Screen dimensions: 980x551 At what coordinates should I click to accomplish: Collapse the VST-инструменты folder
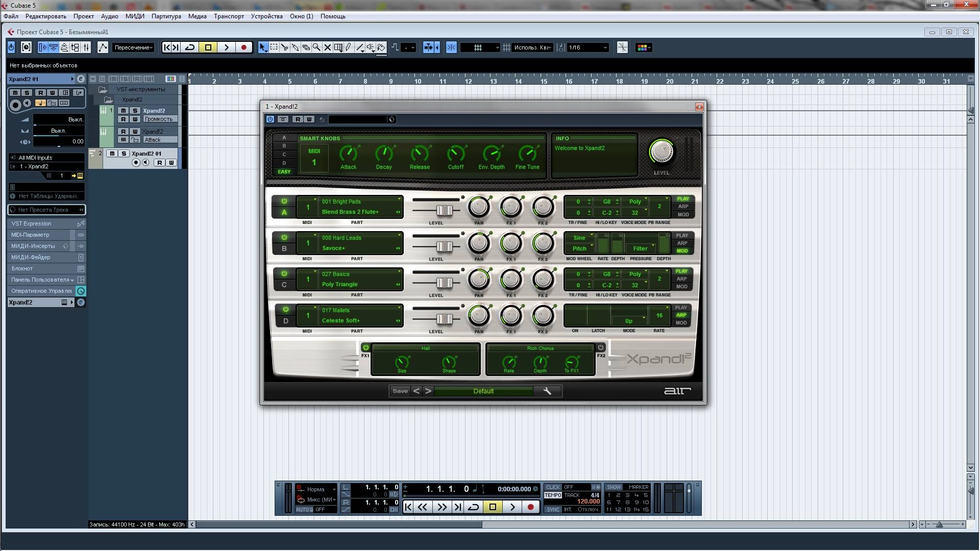pos(103,89)
